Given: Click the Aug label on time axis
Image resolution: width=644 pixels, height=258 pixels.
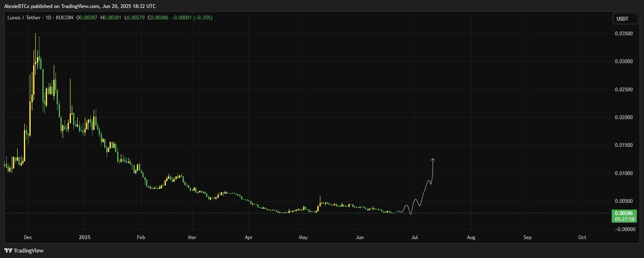Looking at the screenshot, I should click(471, 236).
